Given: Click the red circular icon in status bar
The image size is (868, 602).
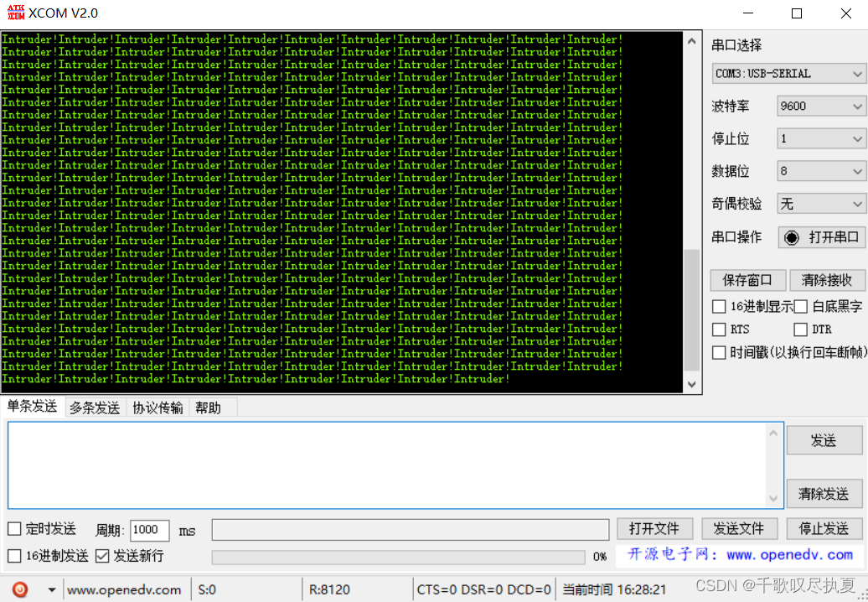Looking at the screenshot, I should (20, 589).
